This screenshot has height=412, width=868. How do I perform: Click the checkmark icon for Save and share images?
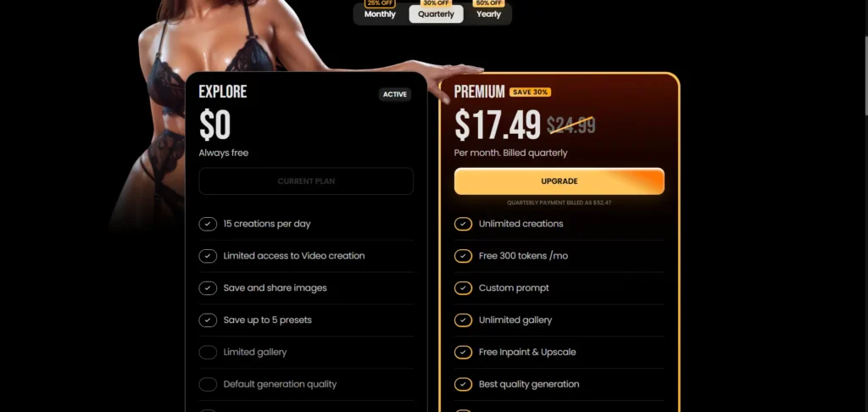tap(208, 288)
